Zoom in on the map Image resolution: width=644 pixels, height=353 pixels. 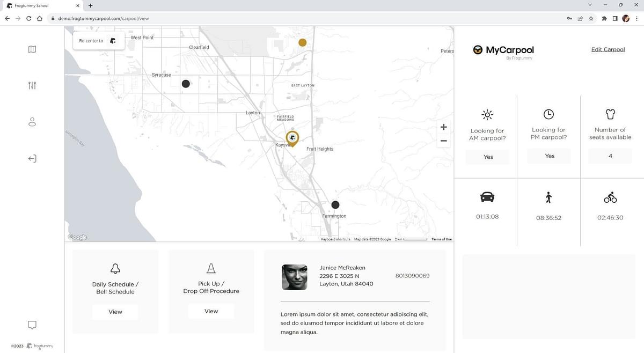pyautogui.click(x=443, y=128)
